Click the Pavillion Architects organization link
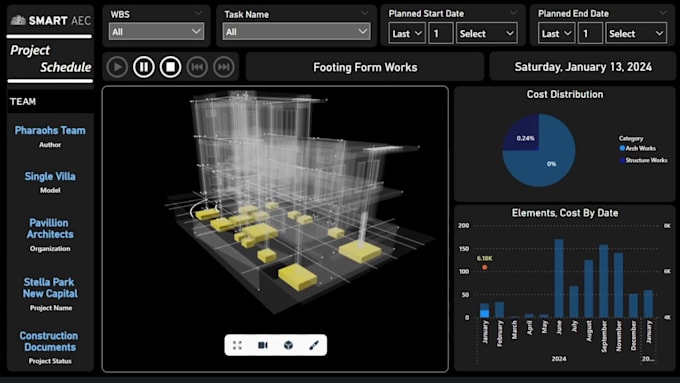 point(50,229)
